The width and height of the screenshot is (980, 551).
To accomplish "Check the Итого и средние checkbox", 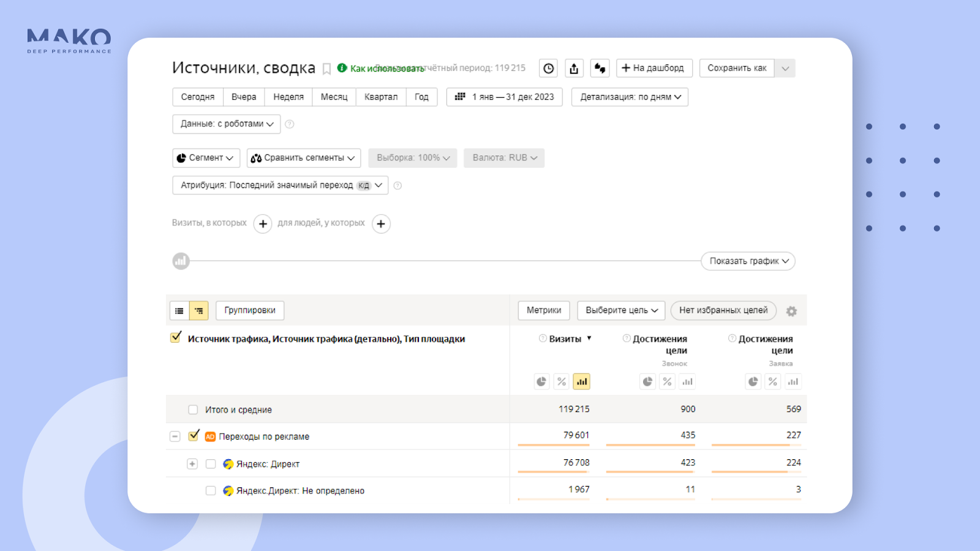I will (193, 410).
